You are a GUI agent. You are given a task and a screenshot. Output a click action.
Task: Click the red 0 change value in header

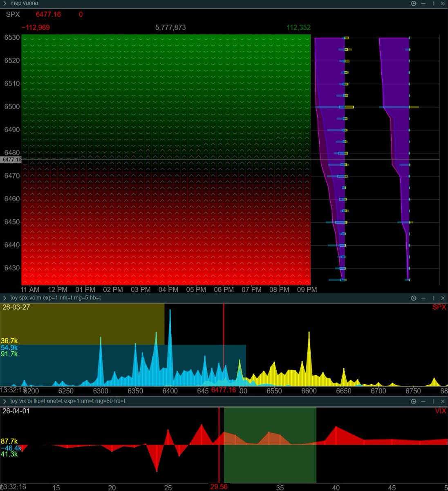click(81, 14)
